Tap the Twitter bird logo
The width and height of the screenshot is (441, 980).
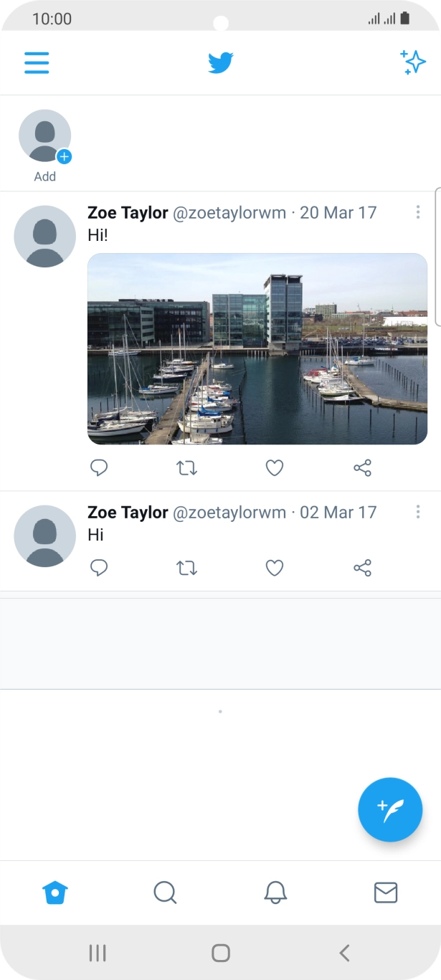221,62
